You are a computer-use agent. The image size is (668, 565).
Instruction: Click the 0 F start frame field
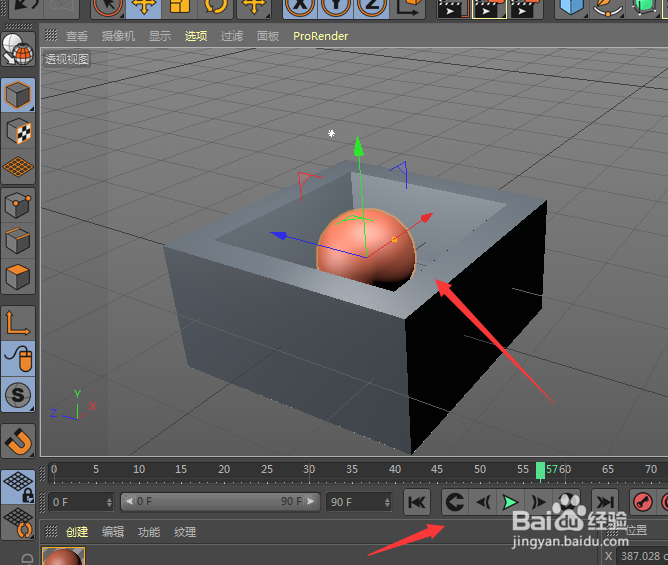[81, 502]
